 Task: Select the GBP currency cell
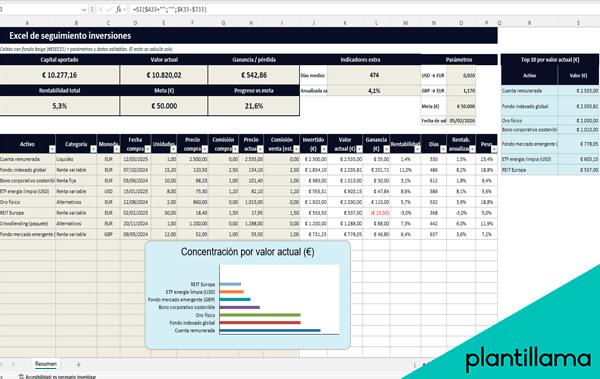click(x=109, y=234)
